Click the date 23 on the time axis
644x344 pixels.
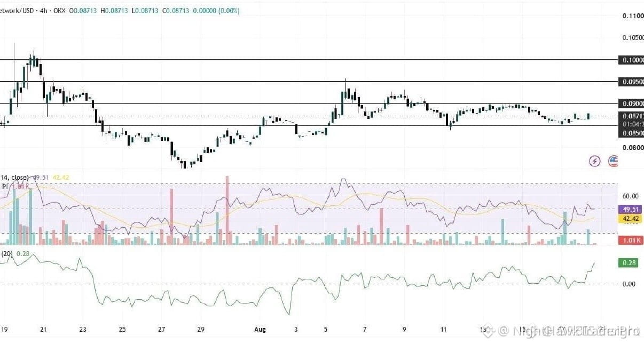coord(83,329)
